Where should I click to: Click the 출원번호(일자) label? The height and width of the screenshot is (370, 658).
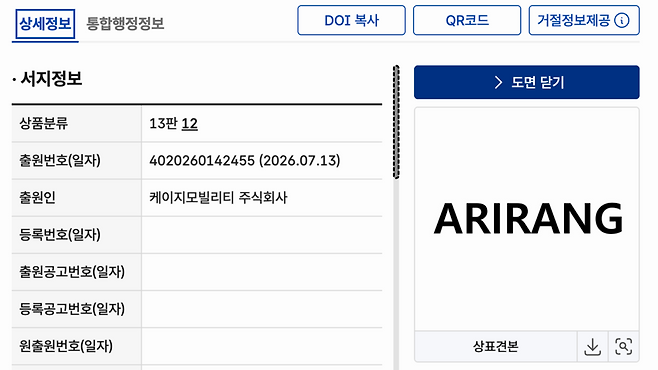pos(60,161)
